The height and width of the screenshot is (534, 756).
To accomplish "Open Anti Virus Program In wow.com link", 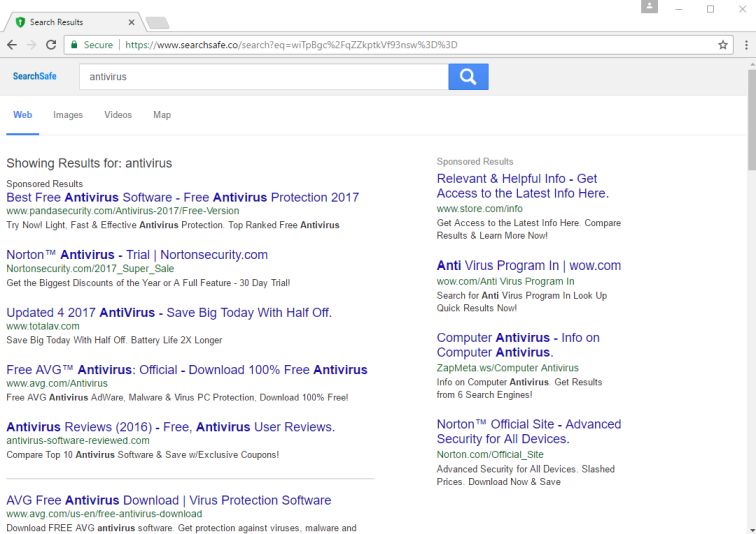I will click(x=529, y=266).
